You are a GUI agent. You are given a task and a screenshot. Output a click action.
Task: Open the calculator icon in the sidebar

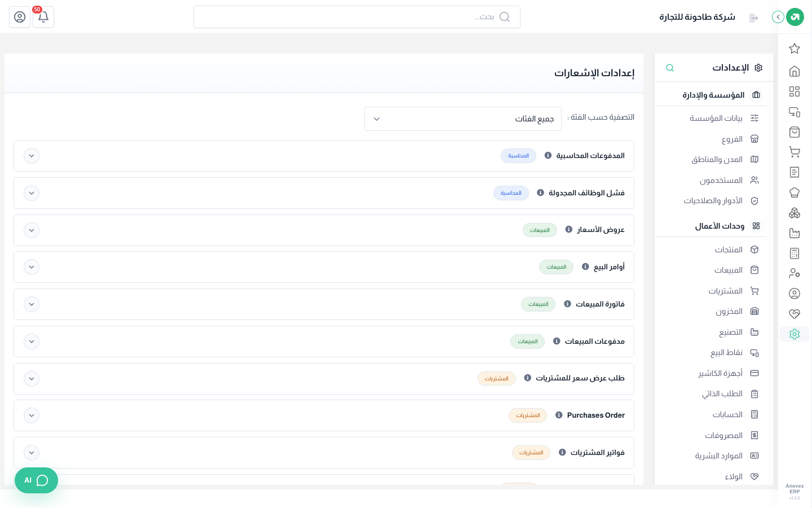[x=795, y=253]
